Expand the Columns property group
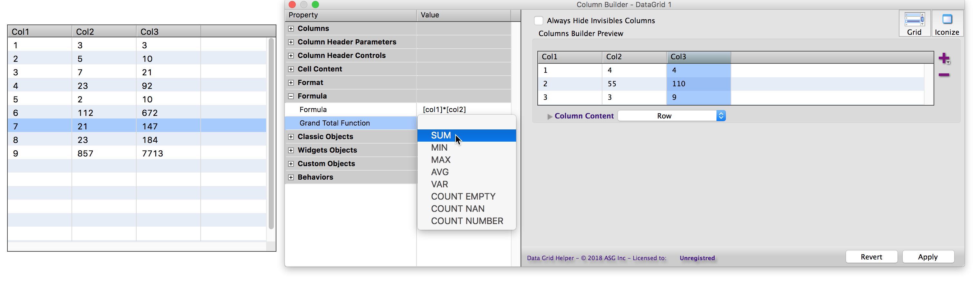The image size is (980, 282). tap(291, 29)
